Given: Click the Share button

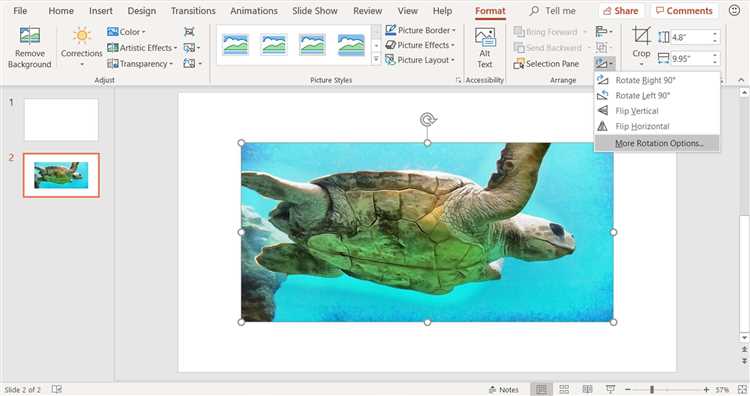Looking at the screenshot, I should 620,11.
